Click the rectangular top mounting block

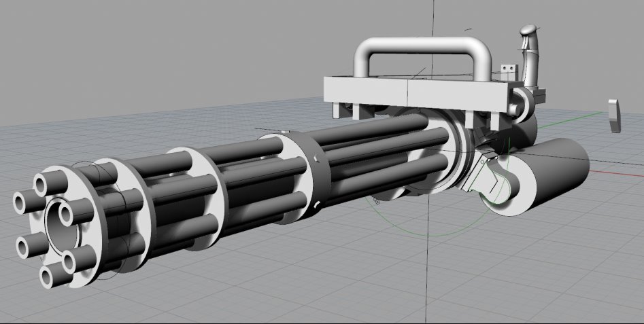[416, 93]
